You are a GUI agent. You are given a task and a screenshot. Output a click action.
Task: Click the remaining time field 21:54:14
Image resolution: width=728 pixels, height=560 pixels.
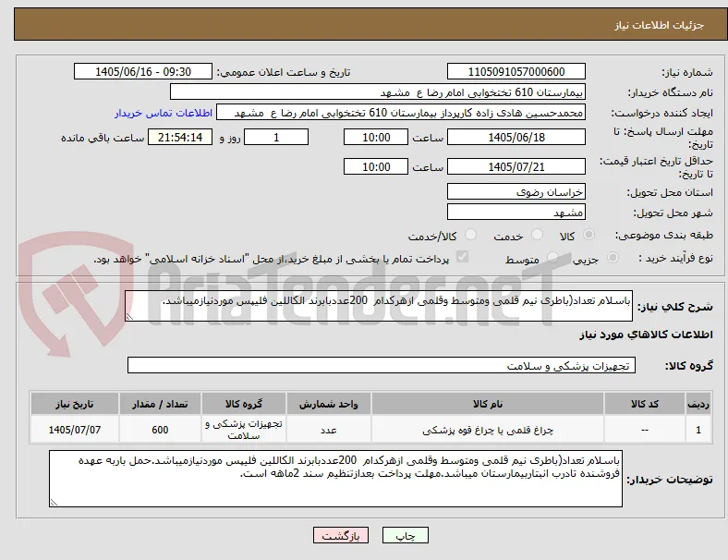(180, 138)
